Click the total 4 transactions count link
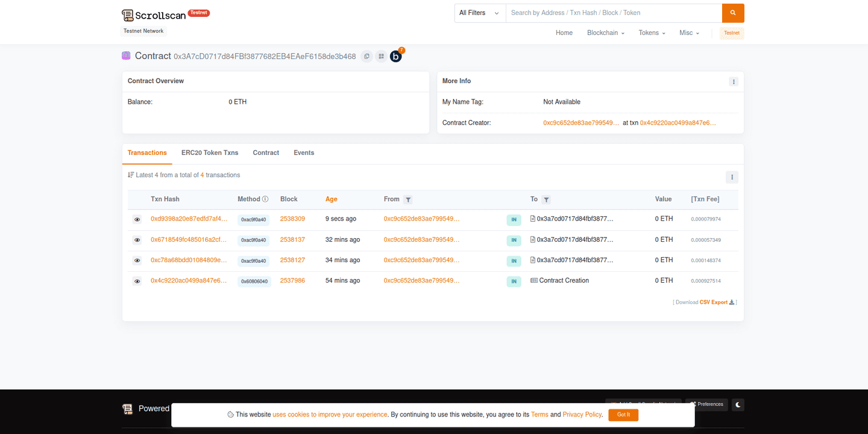Image resolution: width=868 pixels, height=434 pixels. (x=203, y=175)
